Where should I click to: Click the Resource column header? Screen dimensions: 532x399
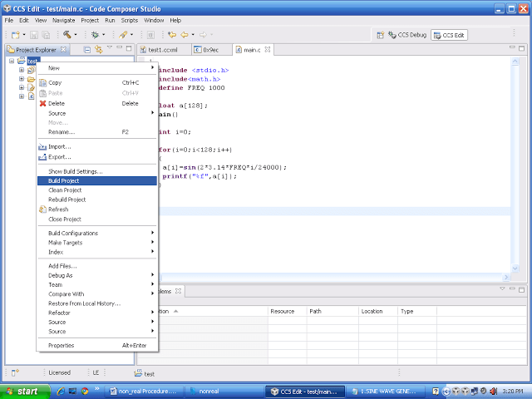[x=287, y=311]
